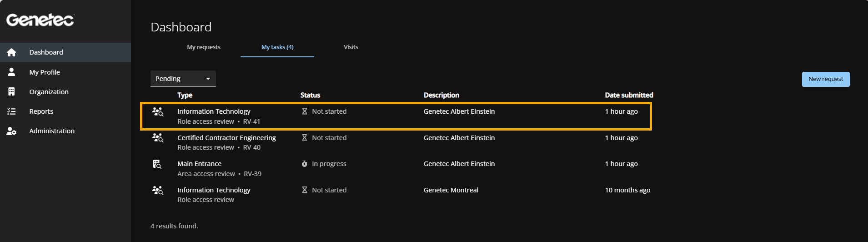Screen dimensions: 868x242
Task: Select the Genetec Montreal task row
Action: tap(451, 190)
